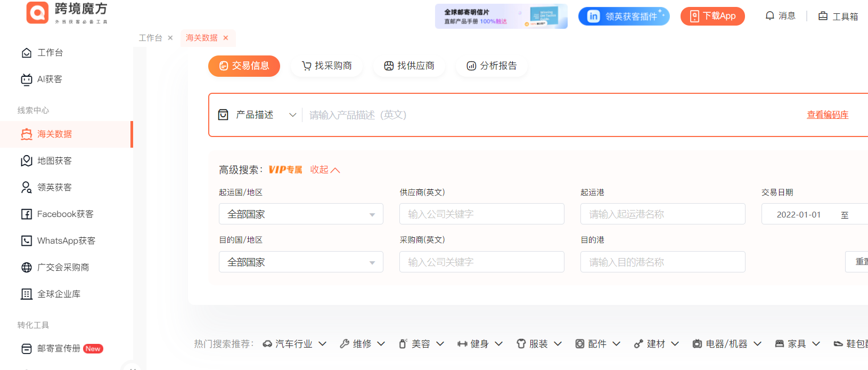
Task: Open 地图获客 map search
Action: [54, 161]
